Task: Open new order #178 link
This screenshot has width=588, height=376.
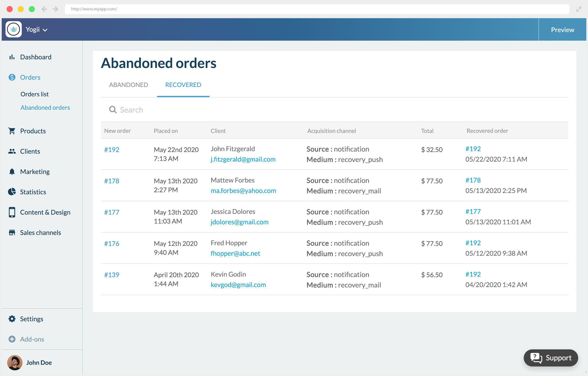Action: click(112, 181)
